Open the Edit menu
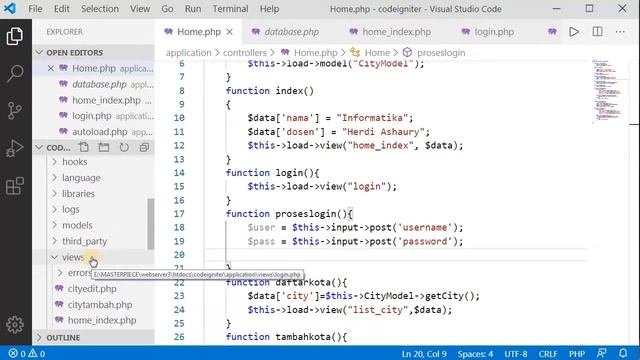Image resolution: width=640 pixels, height=360 pixels. point(61,9)
